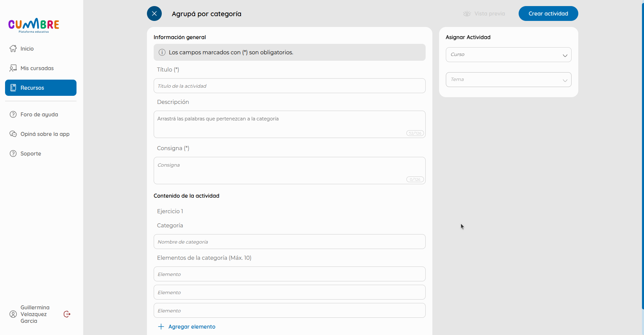Click the user profile avatar icon
Screen dimensions: 644x335
tap(13, 314)
